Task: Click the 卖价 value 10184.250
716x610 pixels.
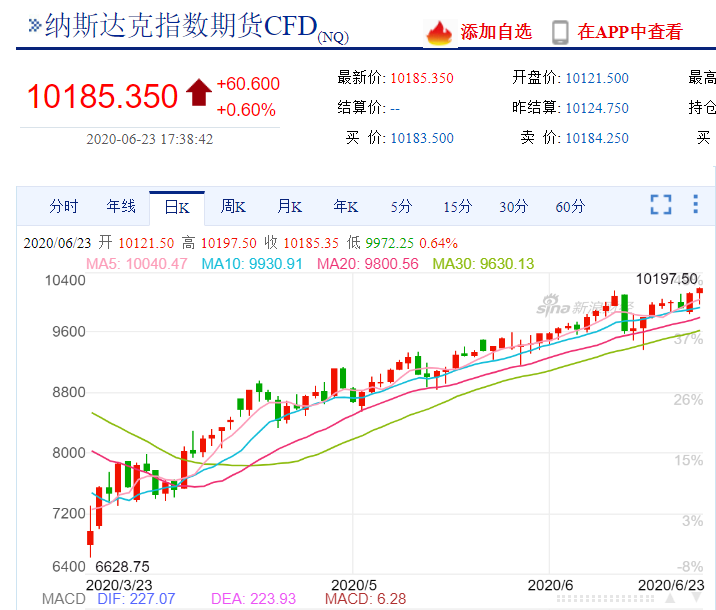Action: (x=597, y=138)
